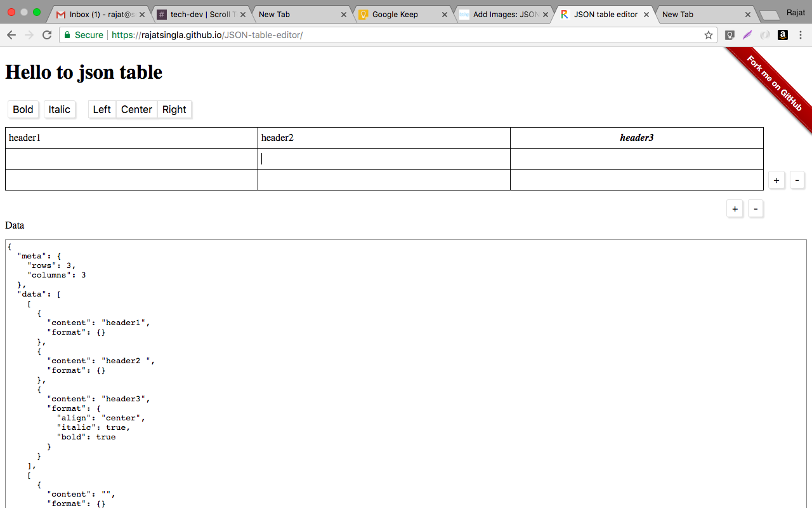Click the browser Back arrow
This screenshot has height=508, width=812.
[11, 35]
